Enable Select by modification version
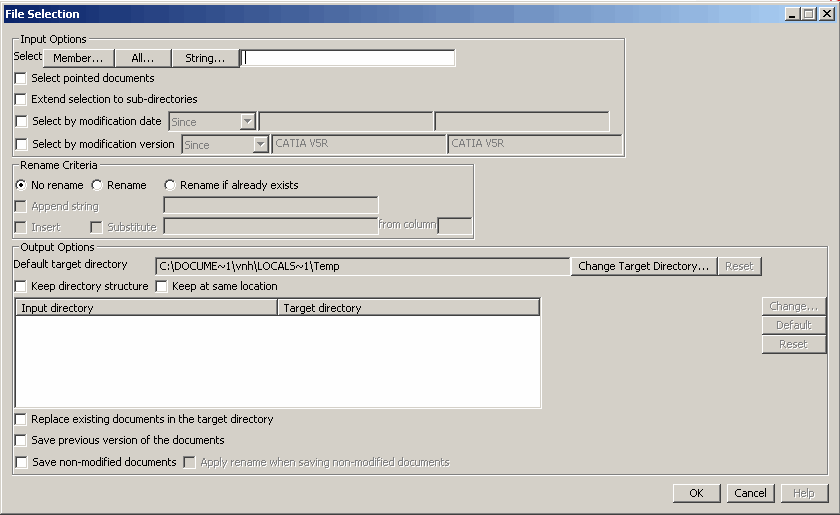840x515 pixels. pyautogui.click(x=22, y=145)
